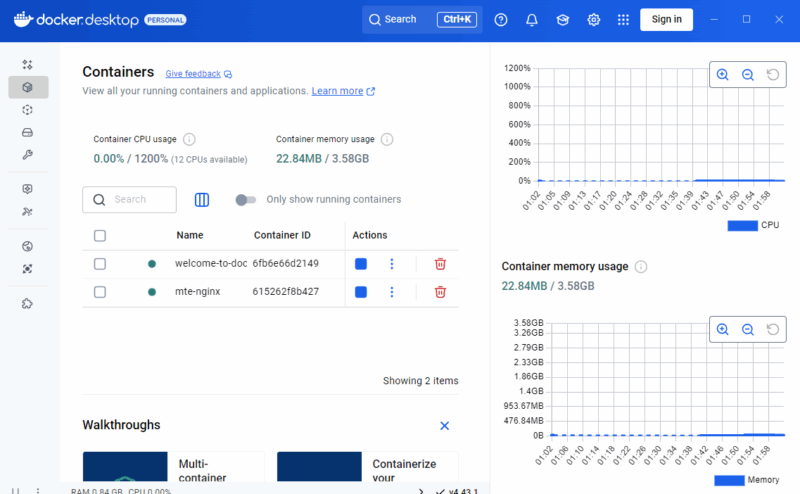Zoom in on the memory chart
Image resolution: width=800 pixels, height=494 pixels.
(722, 329)
